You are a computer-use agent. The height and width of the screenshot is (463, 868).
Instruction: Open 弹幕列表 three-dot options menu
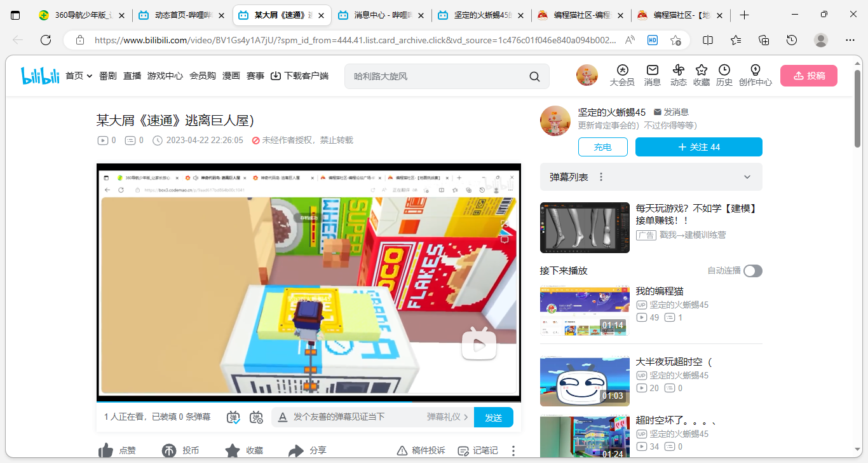point(601,177)
